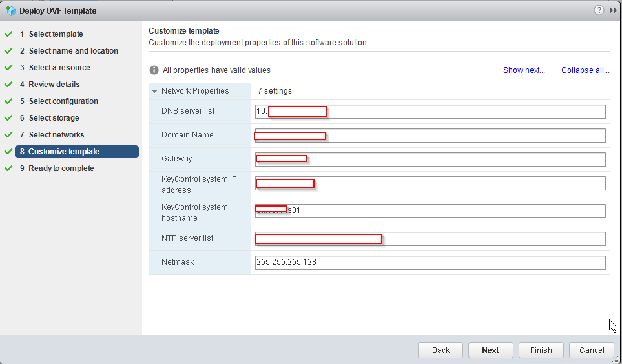Click the Collapse all link
Screen dimensions: 622x364
click(x=585, y=70)
